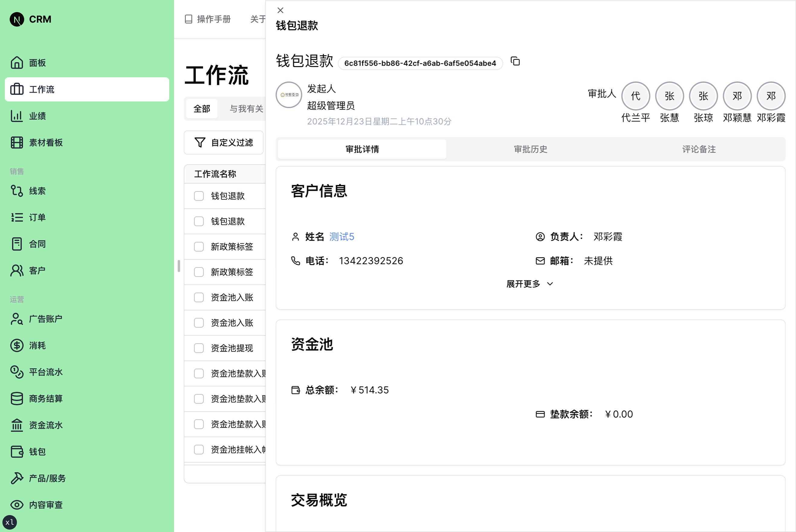Open 业绩 chart icon in sidebar
Screen dimensions: 796x532
[x=17, y=116]
